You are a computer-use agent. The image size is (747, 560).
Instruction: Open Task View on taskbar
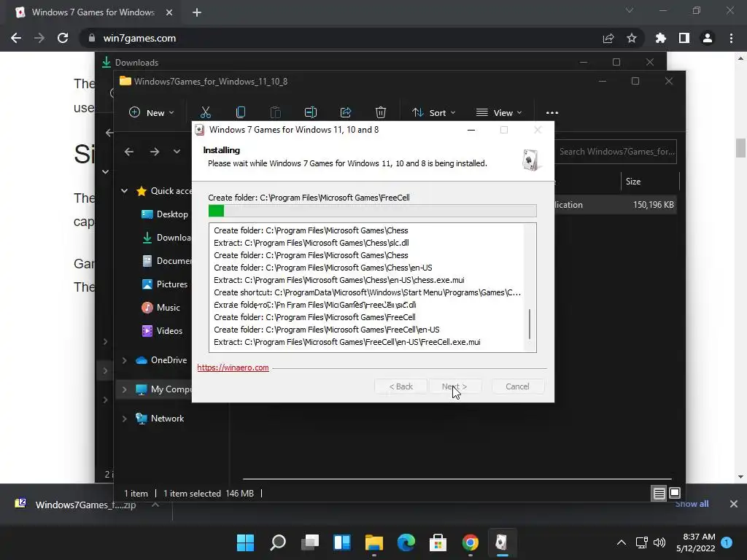[x=309, y=542]
